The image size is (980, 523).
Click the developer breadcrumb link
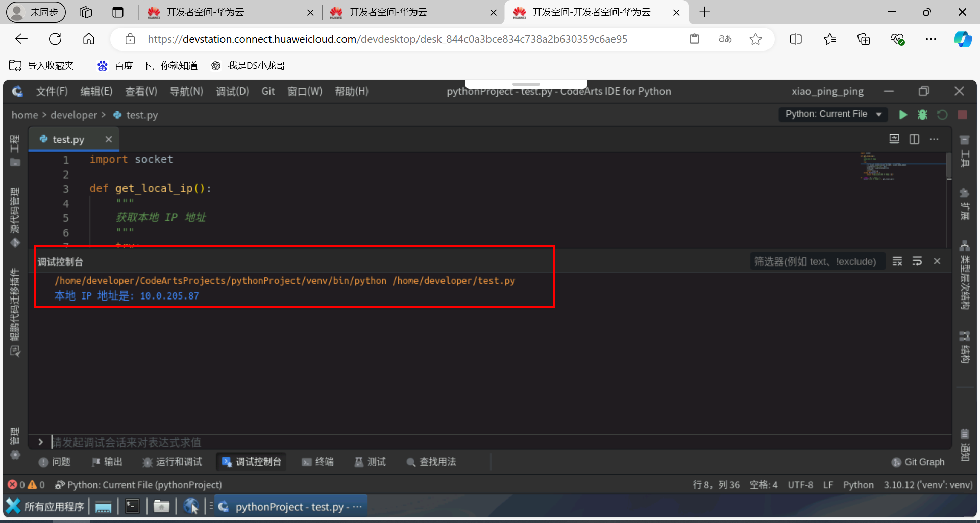[74, 115]
